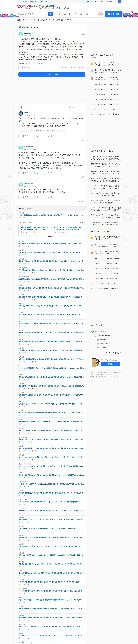Open sidebar question airpods mme73jaを持ってる人に質問
Image resolution: width=138 pixels, height=644 pixels.
(x=106, y=187)
